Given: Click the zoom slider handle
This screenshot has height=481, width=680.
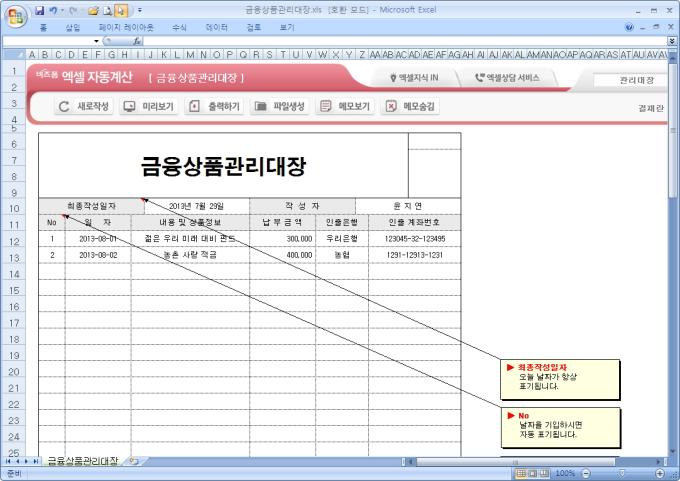Looking at the screenshot, I should (622, 474).
